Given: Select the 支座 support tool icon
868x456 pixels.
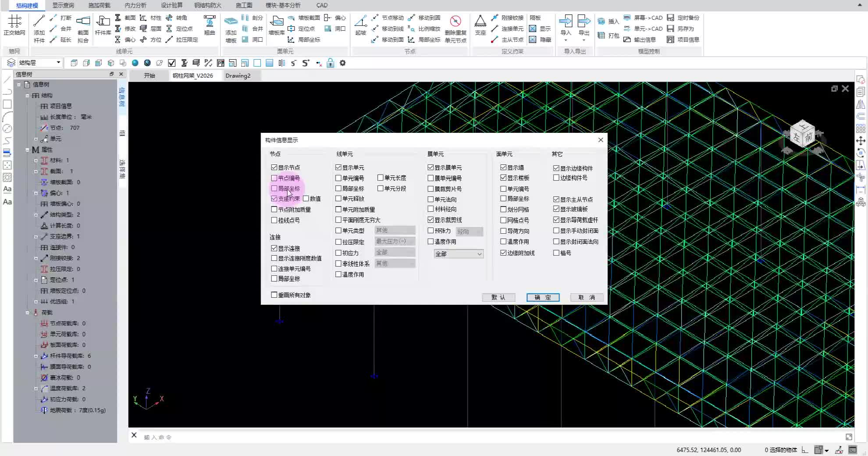Looking at the screenshot, I should coord(480,22).
